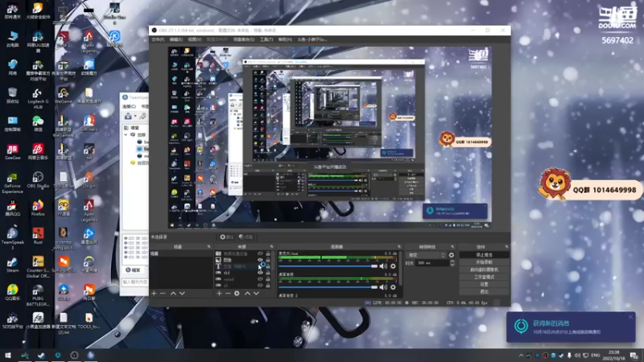Select Logitech G HUB desktop icon
The height and width of the screenshot is (362, 644).
pos(38,98)
